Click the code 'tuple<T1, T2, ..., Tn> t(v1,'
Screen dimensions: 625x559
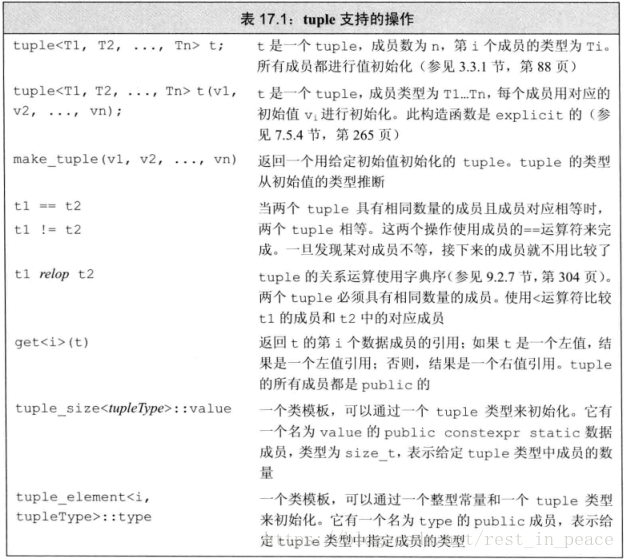point(125,92)
